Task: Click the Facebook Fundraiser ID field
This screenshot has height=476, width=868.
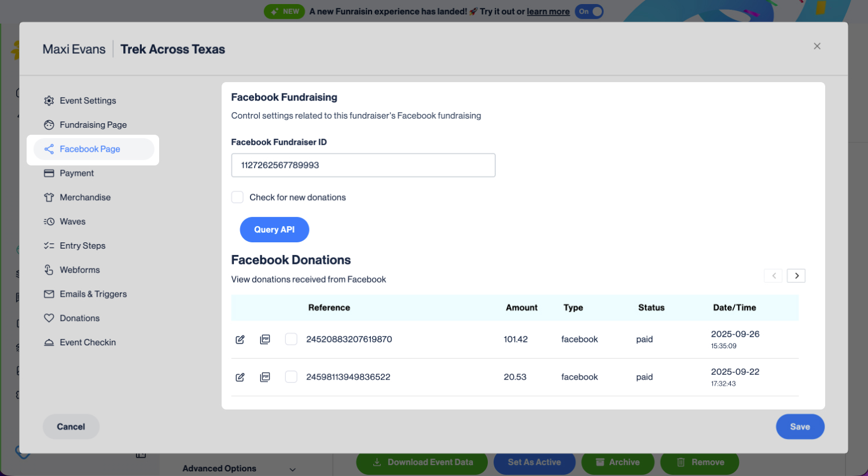Action: tap(363, 165)
